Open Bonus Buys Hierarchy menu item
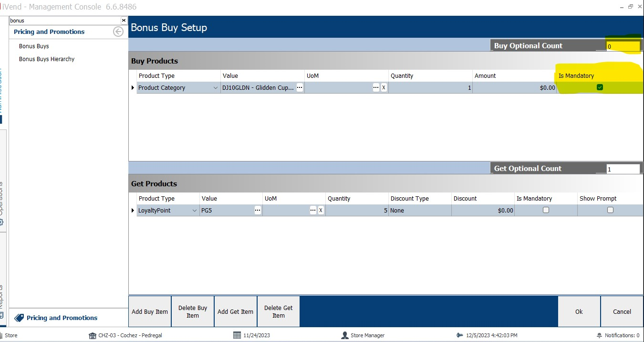The image size is (644, 342). 47,59
